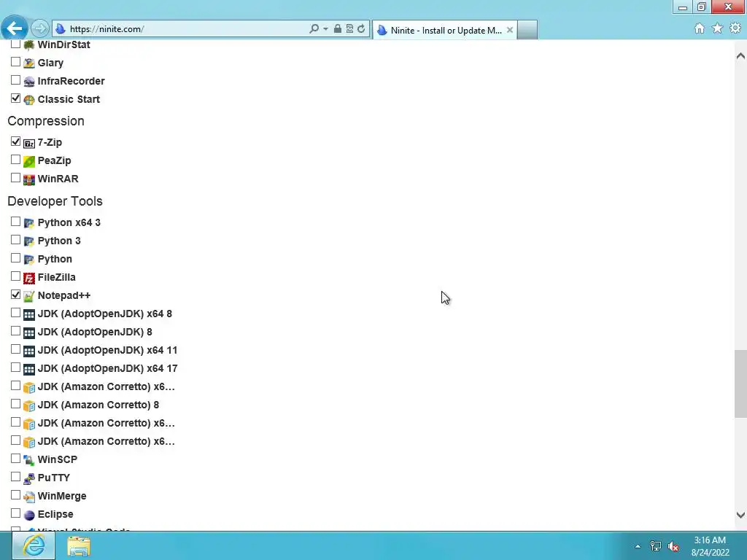
Task: Click the security lock icon in address bar
Action: pos(338,29)
